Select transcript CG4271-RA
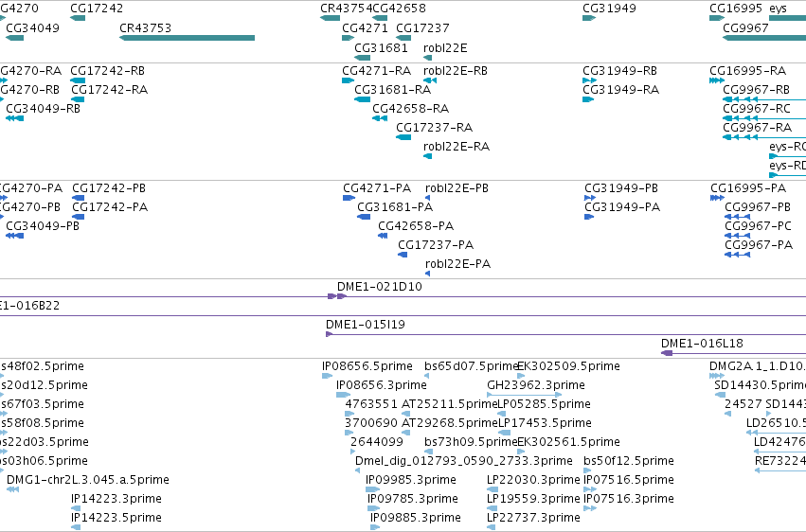The width and height of the screenshot is (806, 532). point(376,70)
